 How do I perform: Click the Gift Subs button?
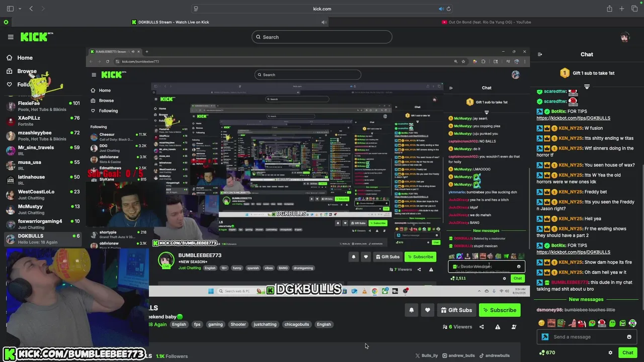456,310
